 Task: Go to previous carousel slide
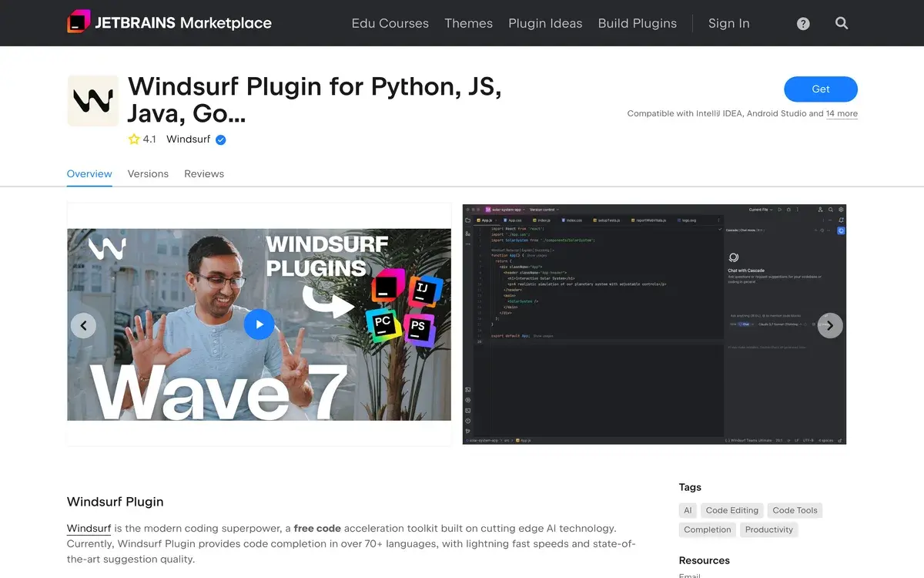[x=83, y=325]
